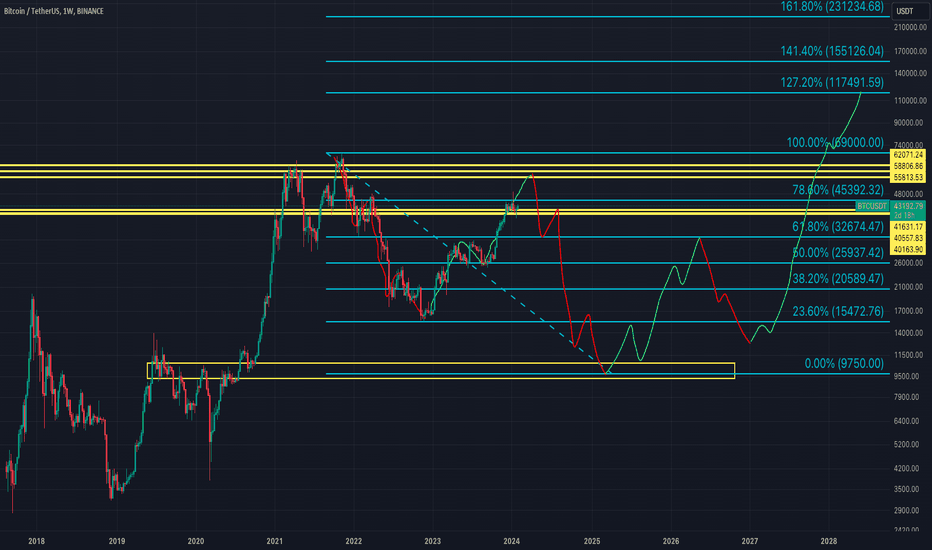Click the 4200.00 price axis label
The width and height of the screenshot is (932, 550).
[908, 469]
